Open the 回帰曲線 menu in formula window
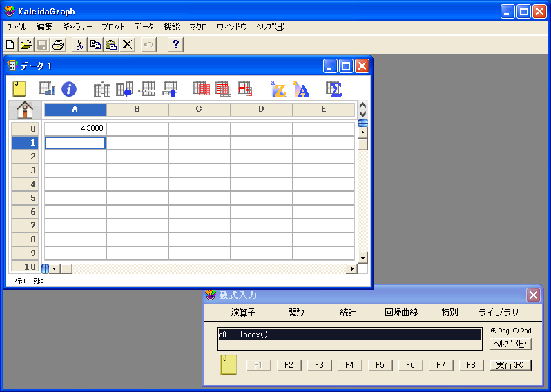The width and height of the screenshot is (551, 392). 401,312
